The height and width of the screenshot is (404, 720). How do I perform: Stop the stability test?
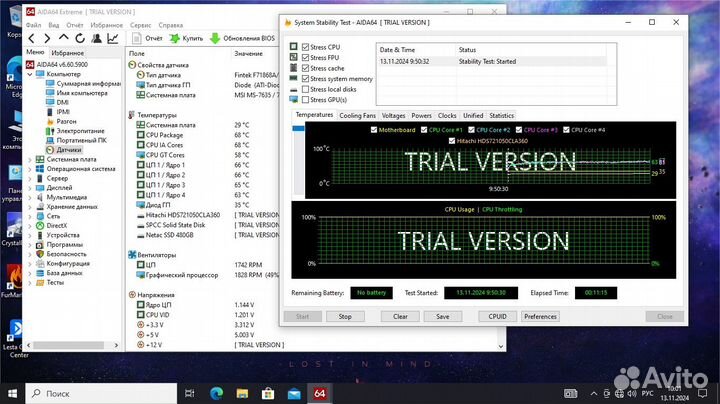[345, 316]
